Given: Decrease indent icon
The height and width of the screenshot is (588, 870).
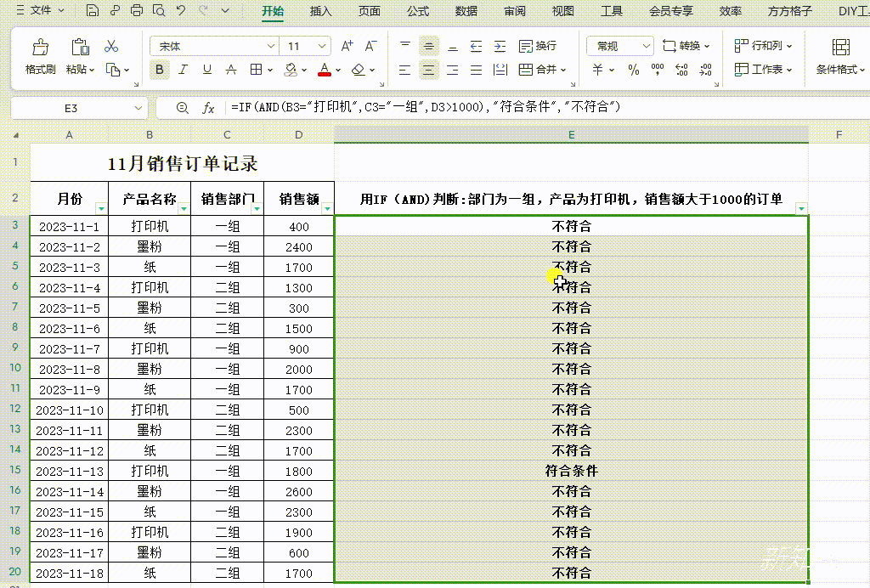Looking at the screenshot, I should (x=476, y=46).
